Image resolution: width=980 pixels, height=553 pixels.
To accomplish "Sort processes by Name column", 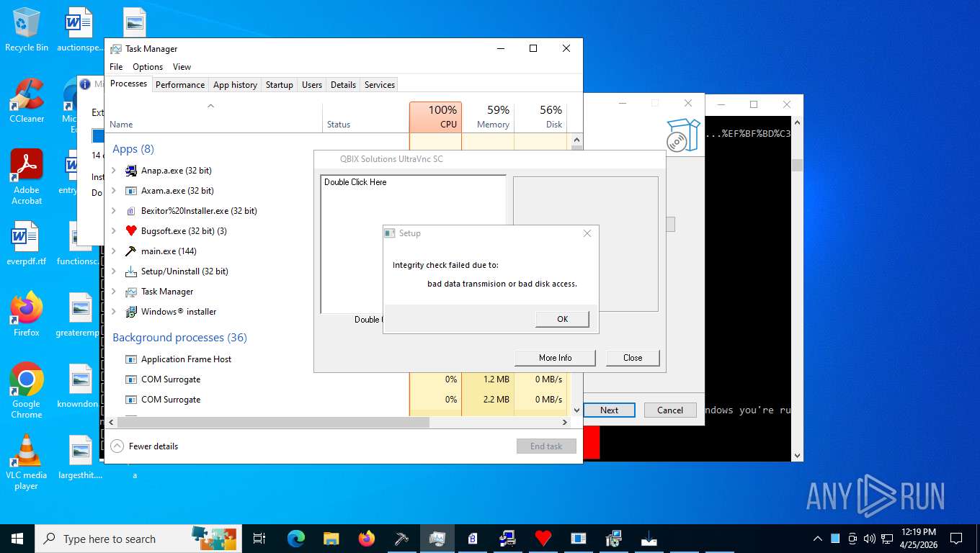I will [x=213, y=117].
